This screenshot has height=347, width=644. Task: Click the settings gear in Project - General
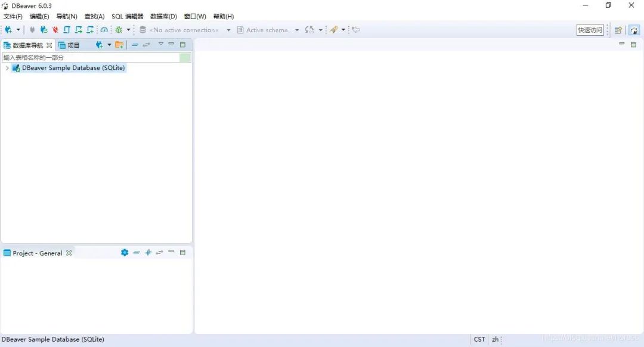125,252
